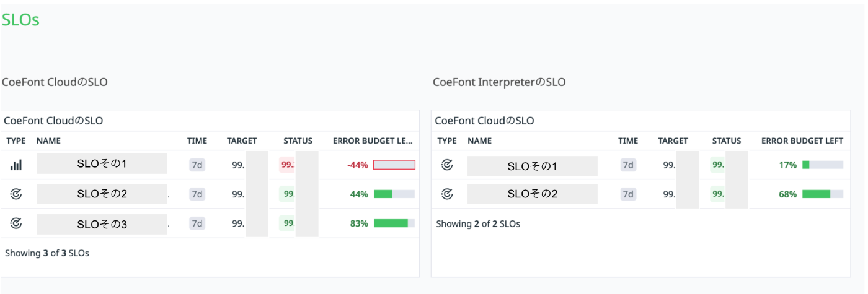Click the green error budget bar next to 17%
The width and height of the screenshot is (868, 294).
click(x=823, y=165)
